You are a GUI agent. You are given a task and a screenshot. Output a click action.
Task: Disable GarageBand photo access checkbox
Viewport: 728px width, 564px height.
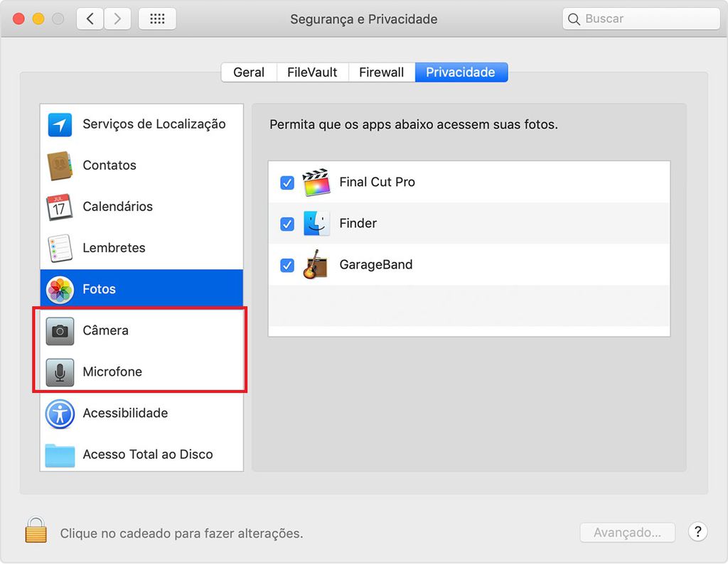click(287, 265)
